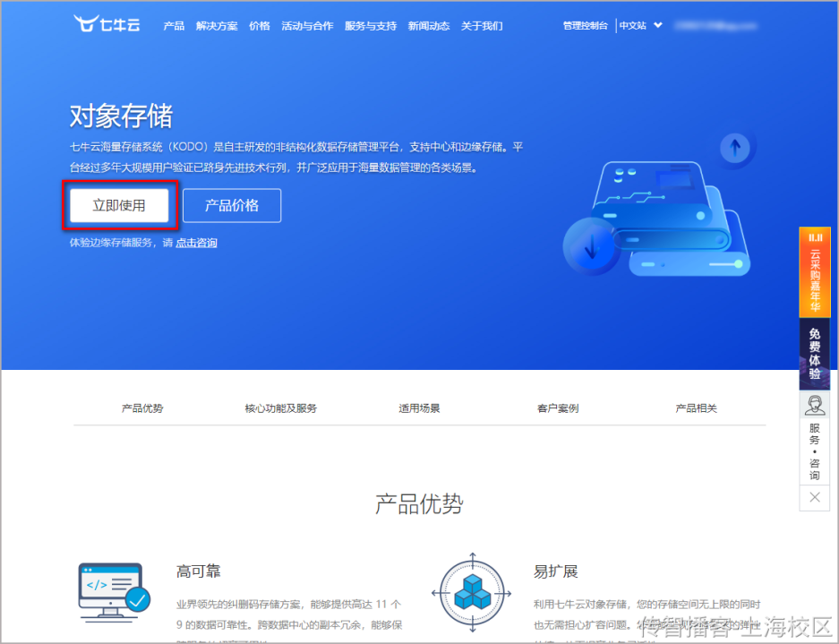Click the blurred account email
The height and width of the screenshot is (644, 839).
pos(715,25)
